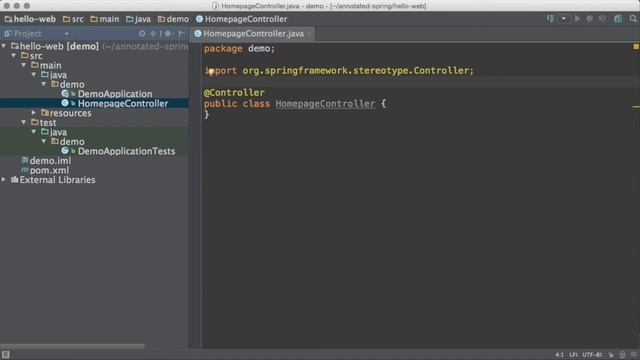
Task: Collapse the java folder under test
Action: coord(34,132)
